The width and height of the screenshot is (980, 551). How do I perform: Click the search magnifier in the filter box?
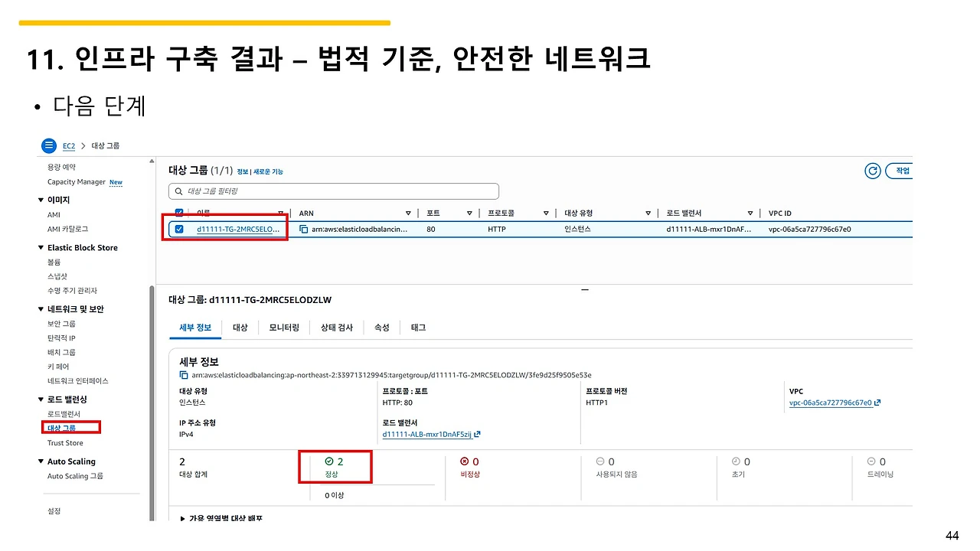pos(179,191)
